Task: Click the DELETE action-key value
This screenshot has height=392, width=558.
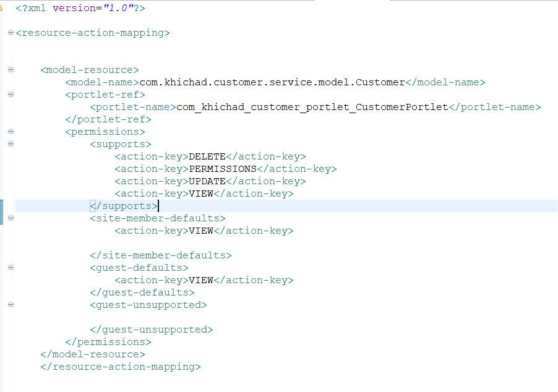Action: 207,156
